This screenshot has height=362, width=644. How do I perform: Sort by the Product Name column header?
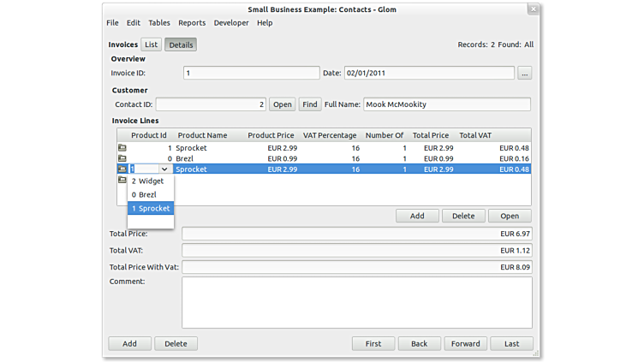pos(202,135)
